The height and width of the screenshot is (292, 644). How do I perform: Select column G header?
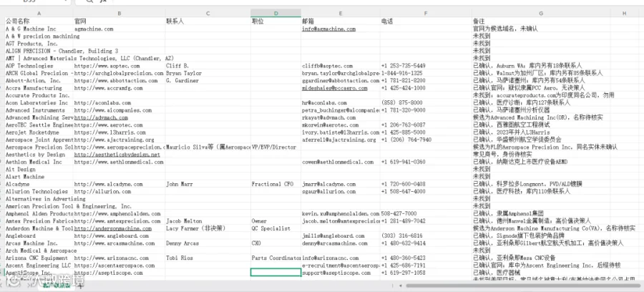click(x=541, y=13)
